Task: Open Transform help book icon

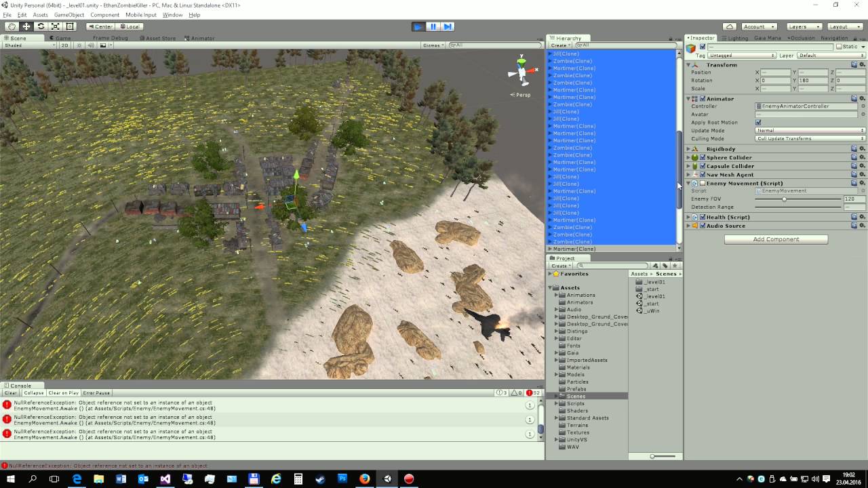Action: coord(854,65)
